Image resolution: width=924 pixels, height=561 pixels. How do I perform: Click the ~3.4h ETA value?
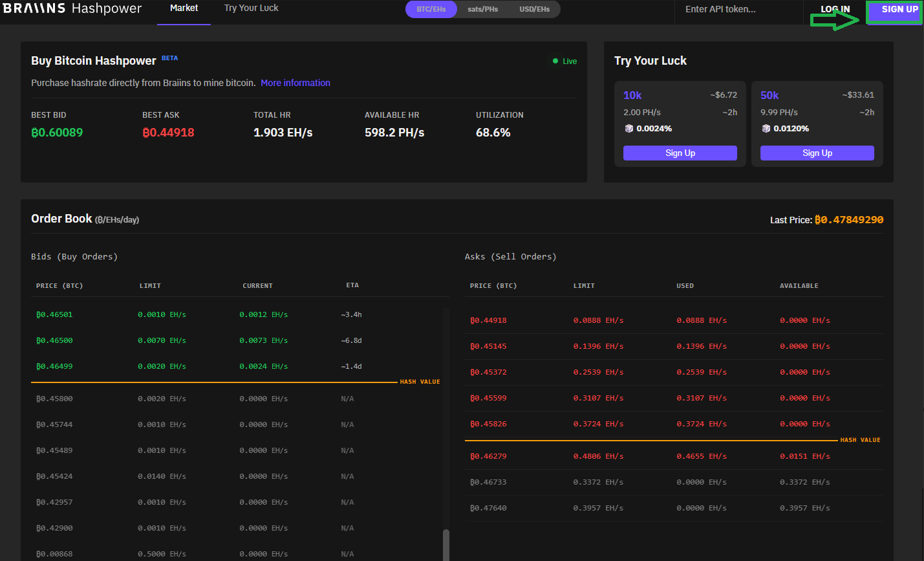point(351,314)
